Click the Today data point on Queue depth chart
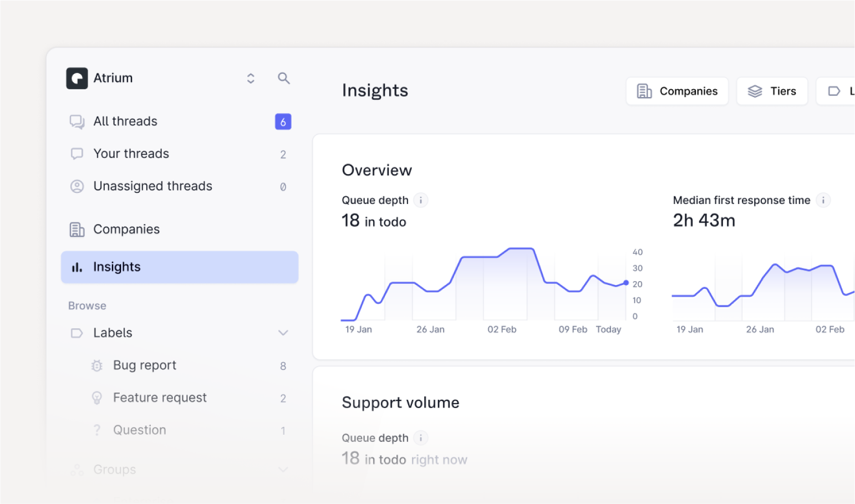Screen dimensions: 855x504 [626, 283]
